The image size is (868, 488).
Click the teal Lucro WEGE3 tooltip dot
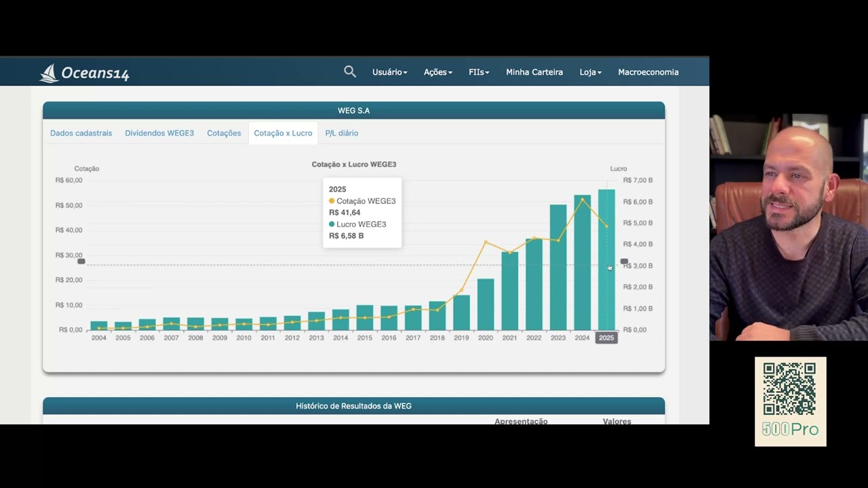click(x=332, y=224)
